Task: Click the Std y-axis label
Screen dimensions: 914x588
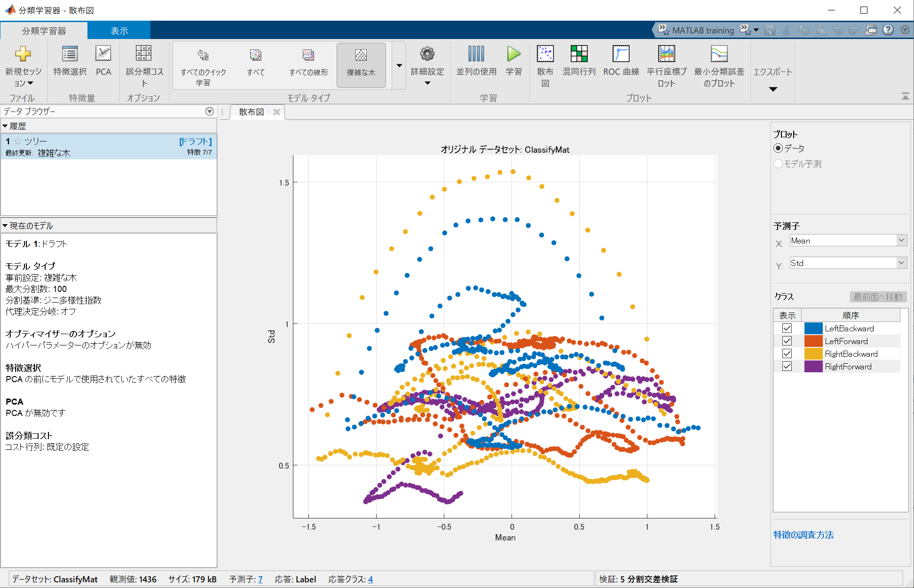Action: click(x=271, y=337)
